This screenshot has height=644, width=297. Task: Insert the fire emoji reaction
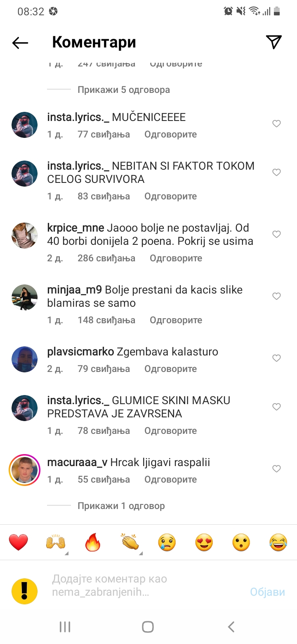pos(93,542)
